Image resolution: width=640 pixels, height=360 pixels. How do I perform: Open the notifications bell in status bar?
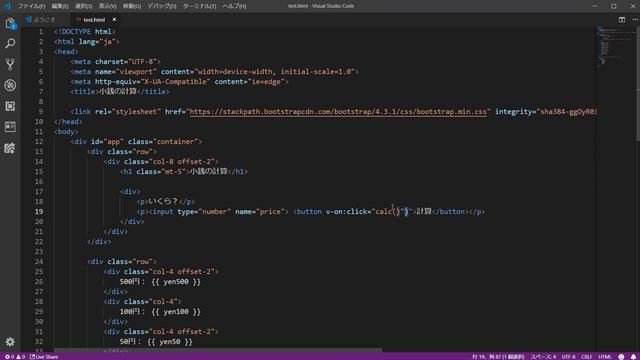click(x=633, y=357)
